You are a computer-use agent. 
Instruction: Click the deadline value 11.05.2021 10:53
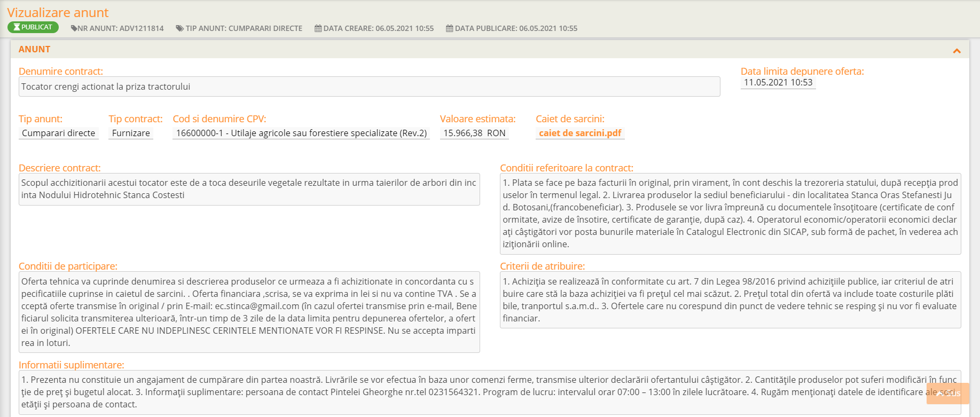(778, 82)
